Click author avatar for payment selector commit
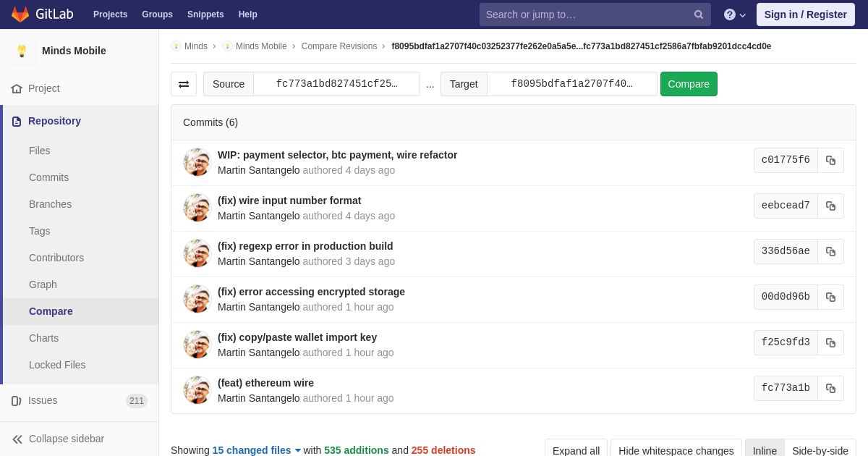The width and height of the screenshot is (868, 456). tap(197, 162)
